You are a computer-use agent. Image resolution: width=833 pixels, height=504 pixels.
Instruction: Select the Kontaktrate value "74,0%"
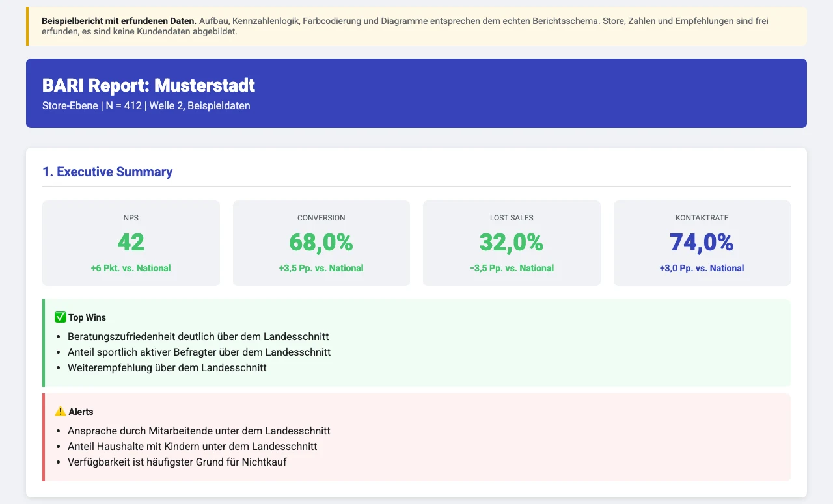702,242
